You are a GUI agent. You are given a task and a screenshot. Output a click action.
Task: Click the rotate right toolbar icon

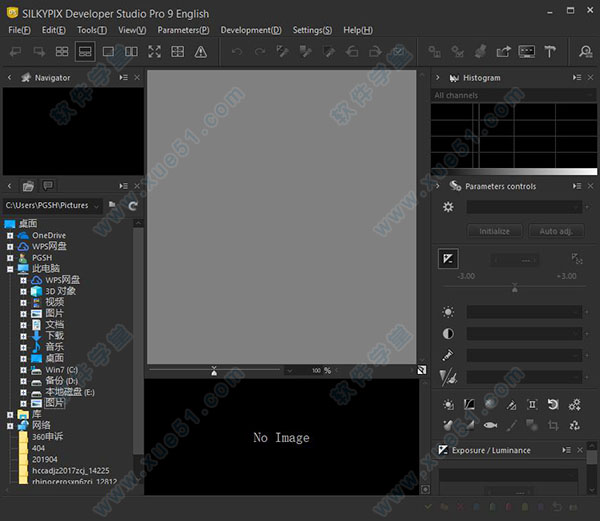(x=375, y=52)
